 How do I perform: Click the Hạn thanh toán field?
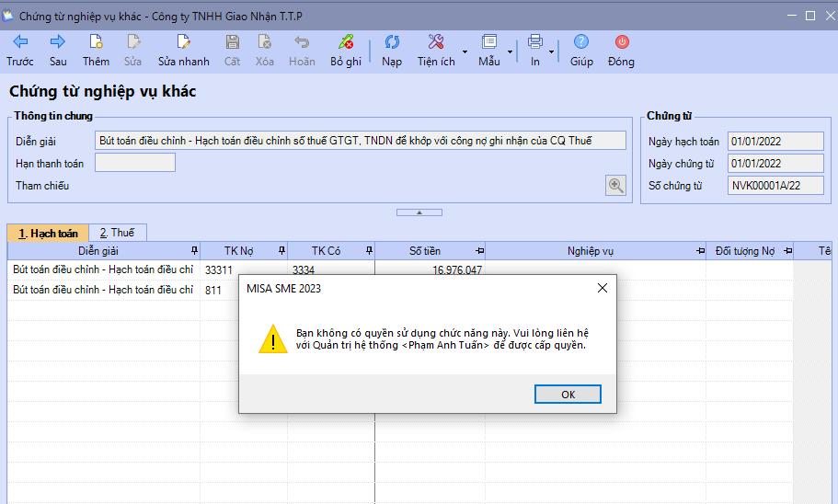(135, 163)
